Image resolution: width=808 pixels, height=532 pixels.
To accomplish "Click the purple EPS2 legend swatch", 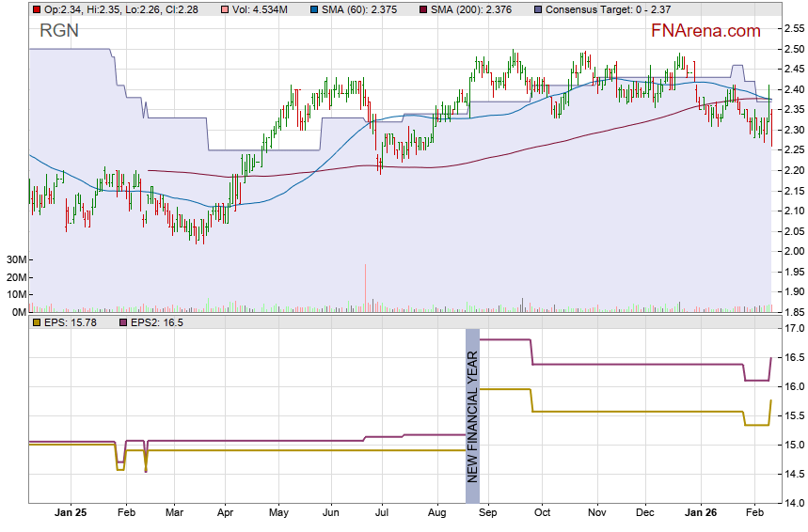I will (x=121, y=322).
